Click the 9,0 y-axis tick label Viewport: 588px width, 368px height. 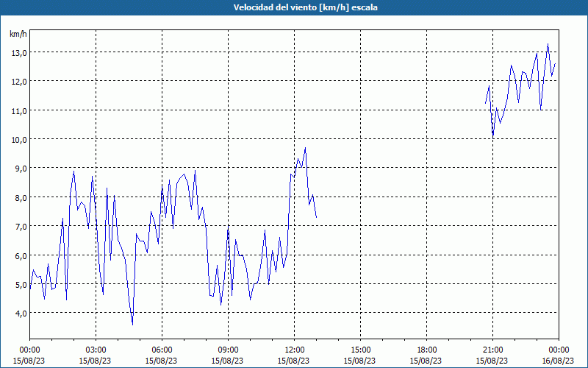[x=21, y=169]
